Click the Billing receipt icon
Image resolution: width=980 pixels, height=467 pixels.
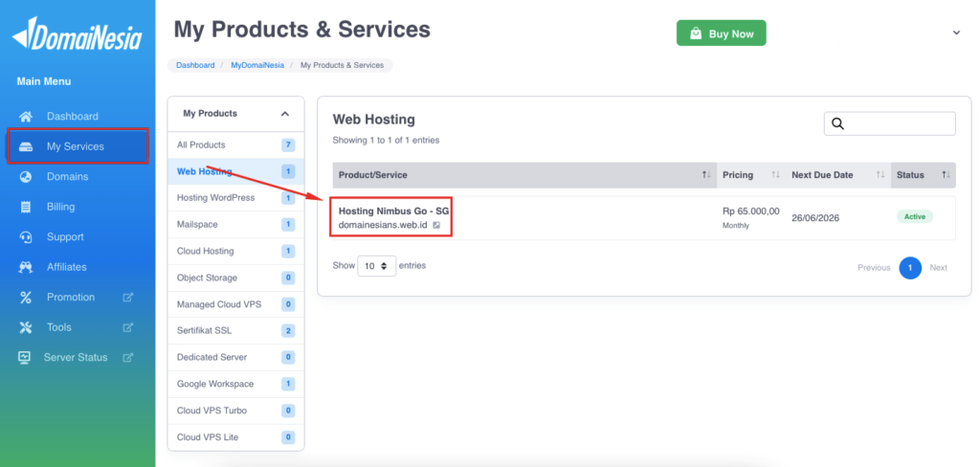[26, 207]
